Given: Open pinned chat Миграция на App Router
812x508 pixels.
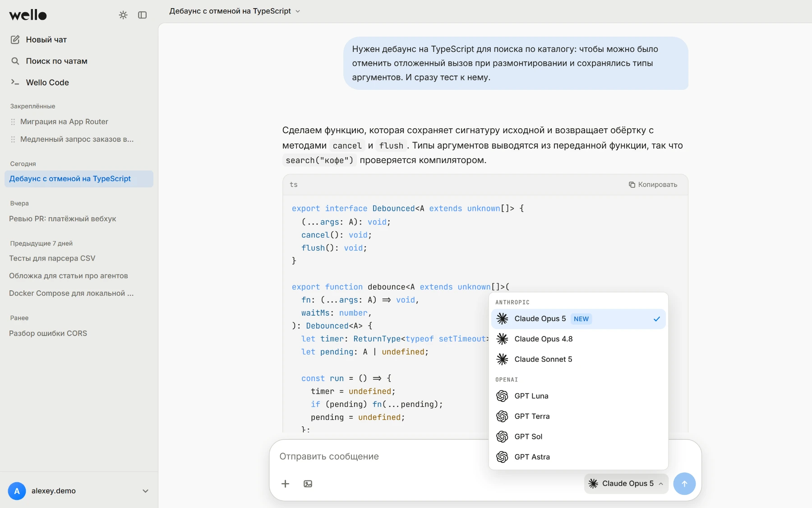Looking at the screenshot, I should tap(64, 122).
